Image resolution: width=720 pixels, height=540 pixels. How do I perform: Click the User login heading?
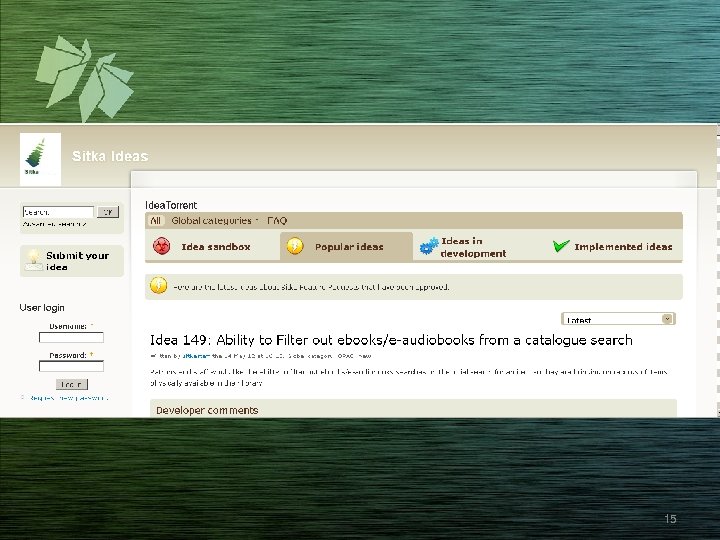(42, 308)
